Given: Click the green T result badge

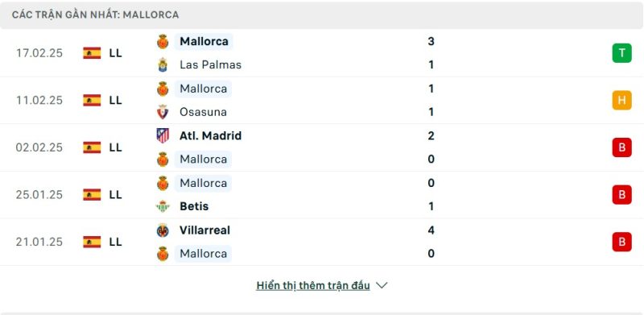Looking at the screenshot, I should [621, 53].
